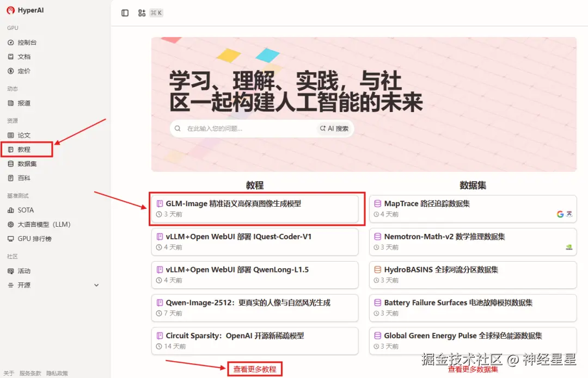Click the 论文 papers icon
Viewport: 588px width, 378px height.
10,135
